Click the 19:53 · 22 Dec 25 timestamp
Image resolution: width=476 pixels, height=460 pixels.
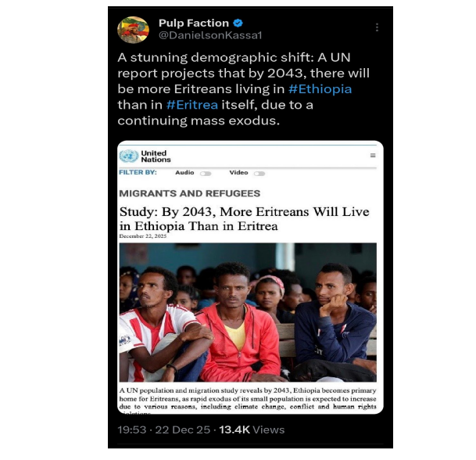click(163, 429)
